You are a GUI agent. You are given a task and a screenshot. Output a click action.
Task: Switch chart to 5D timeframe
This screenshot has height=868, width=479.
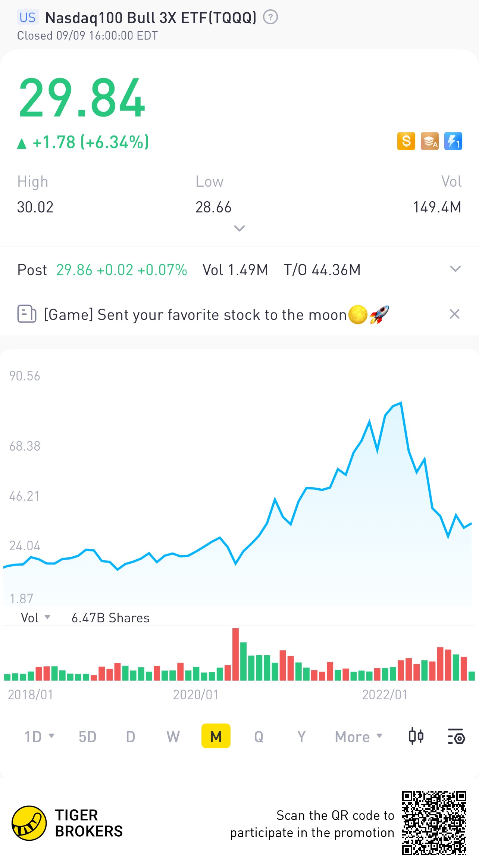point(87,737)
